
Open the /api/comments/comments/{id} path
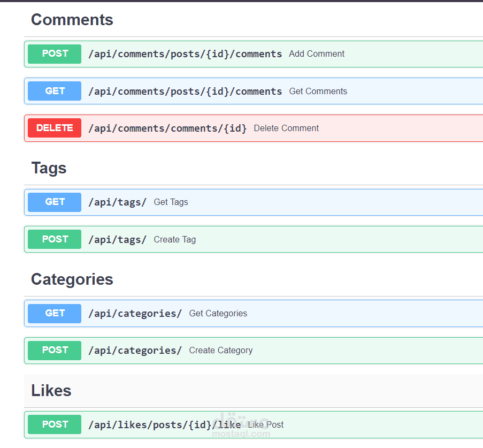[167, 128]
